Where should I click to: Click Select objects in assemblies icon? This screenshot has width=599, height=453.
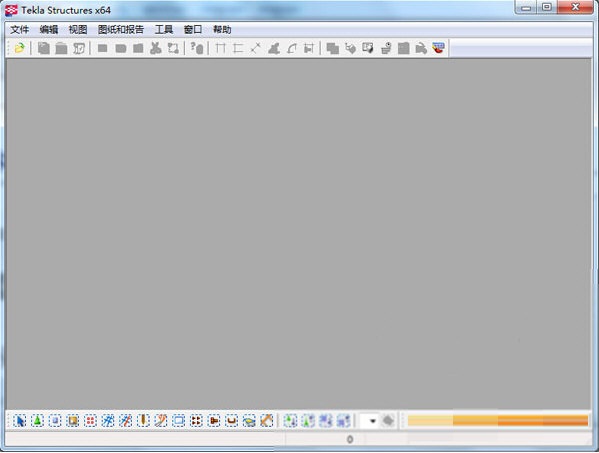pyautogui.click(x=343, y=421)
